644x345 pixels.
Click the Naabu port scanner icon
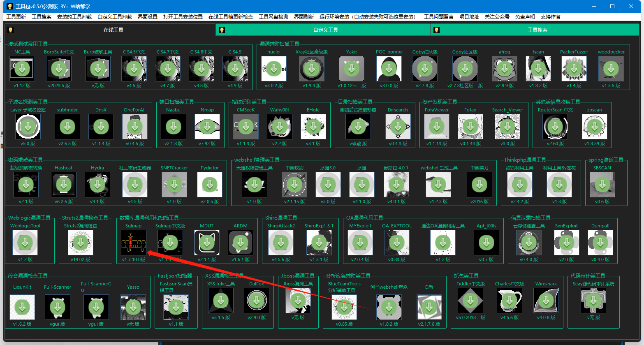click(174, 127)
